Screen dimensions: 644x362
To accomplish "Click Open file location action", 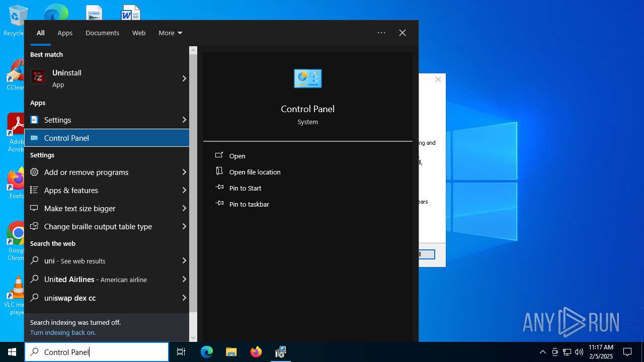I will (255, 172).
